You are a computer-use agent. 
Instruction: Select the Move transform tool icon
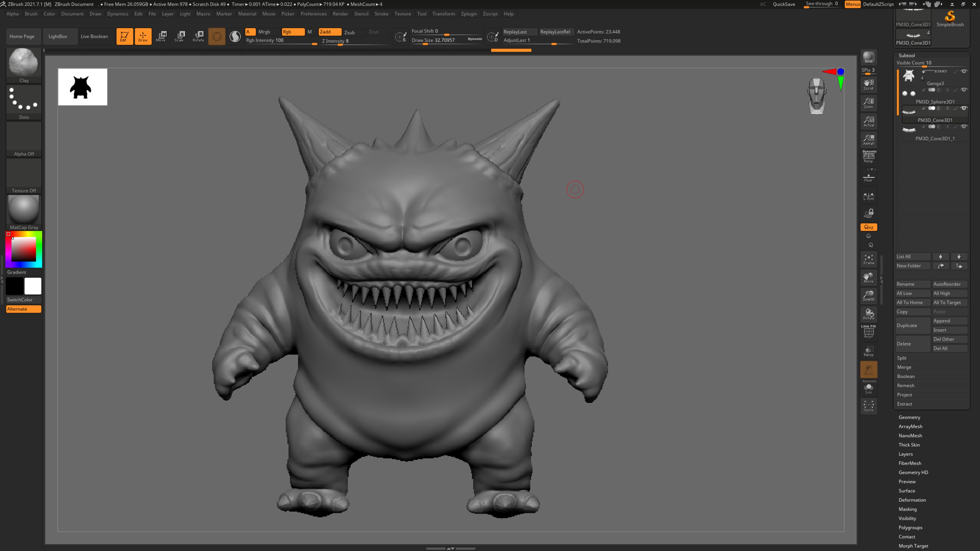tap(161, 36)
